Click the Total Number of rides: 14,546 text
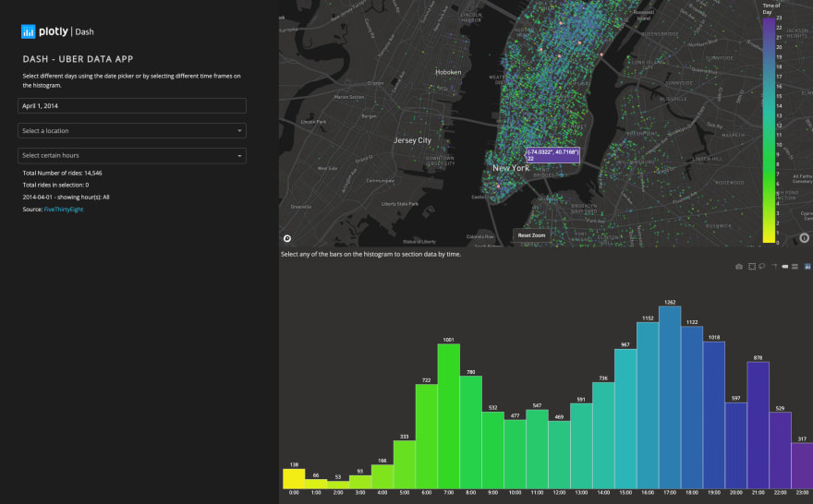This screenshot has width=813, height=504. (x=62, y=173)
